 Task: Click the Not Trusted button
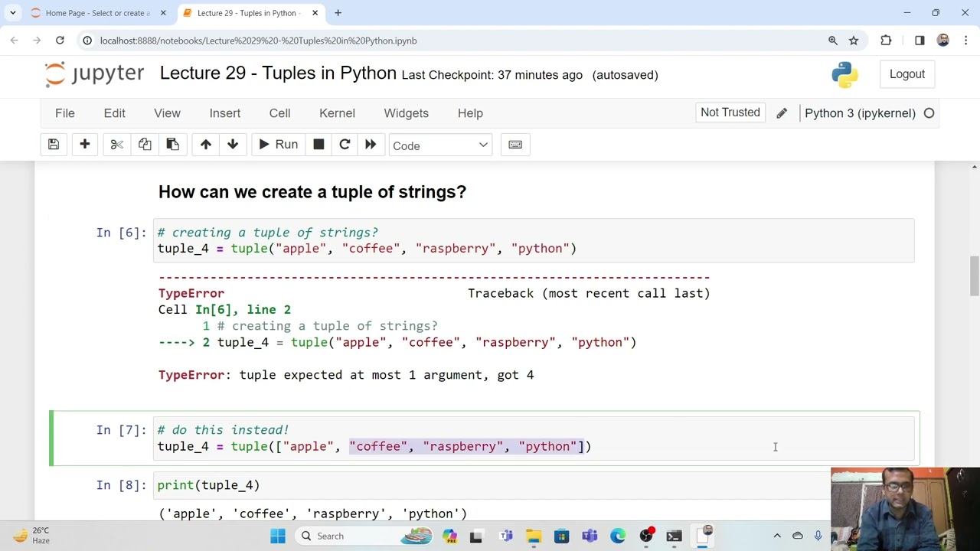point(730,112)
